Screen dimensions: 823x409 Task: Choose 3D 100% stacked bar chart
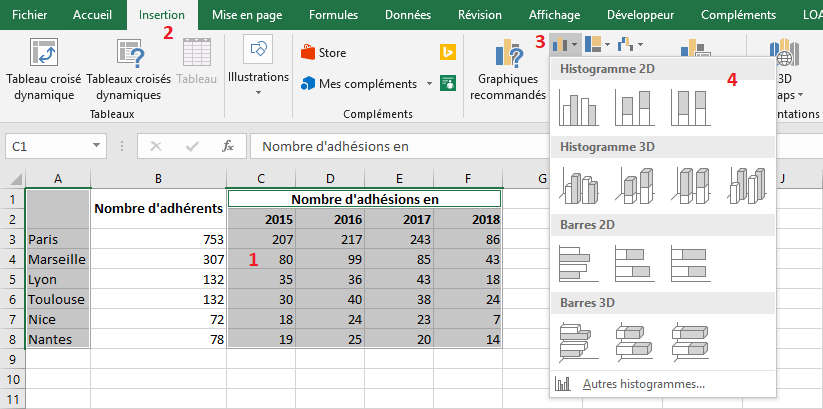690,342
